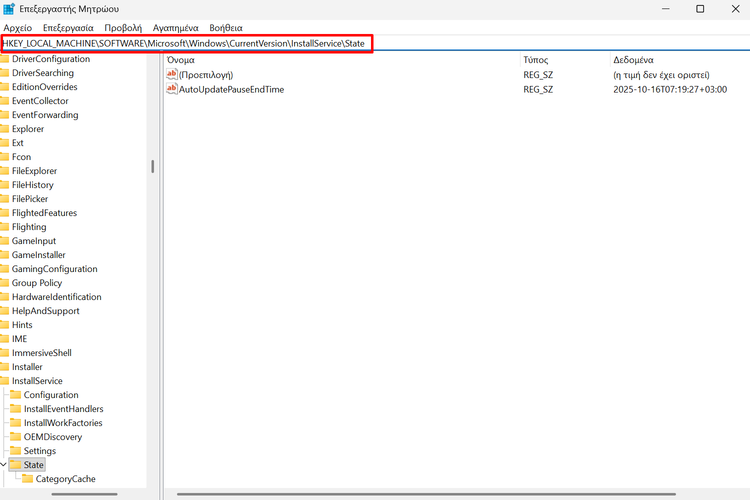Select the FlightedFeatures key
The width and height of the screenshot is (750, 500).
tap(44, 213)
